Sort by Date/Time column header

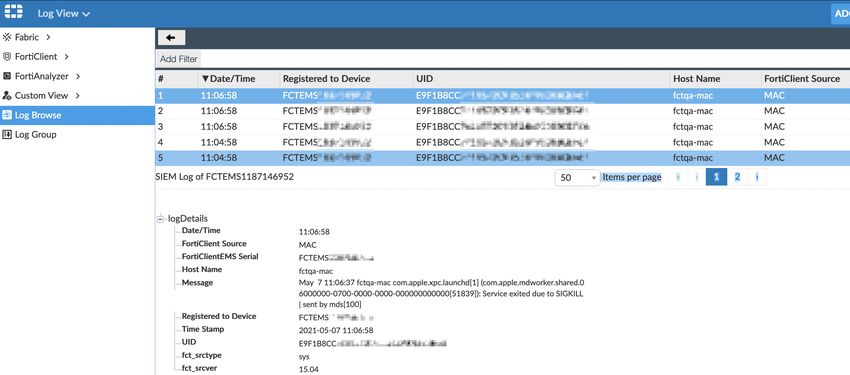coord(228,79)
